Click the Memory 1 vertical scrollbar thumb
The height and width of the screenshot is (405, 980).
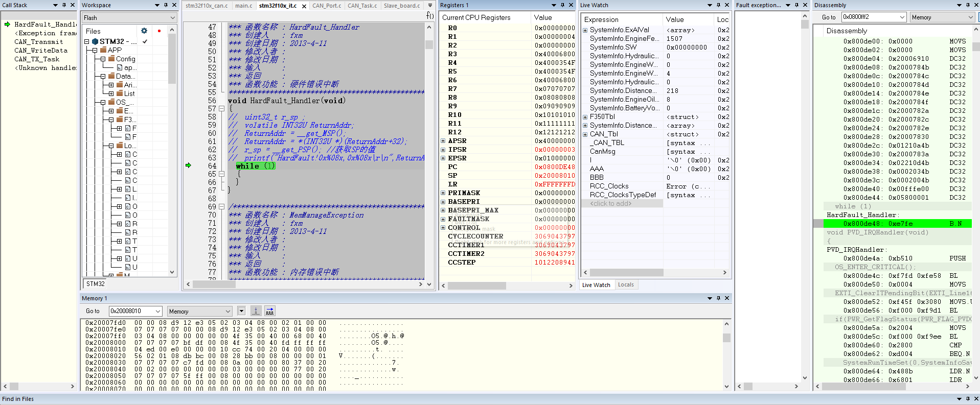click(726, 338)
